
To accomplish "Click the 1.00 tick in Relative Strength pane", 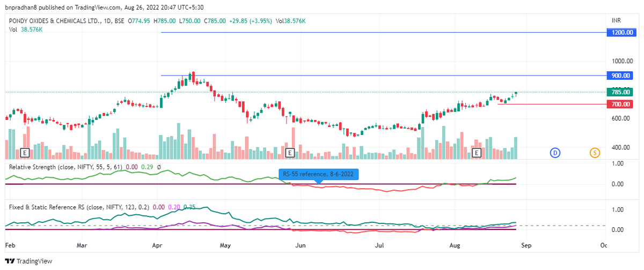I will point(617,163).
